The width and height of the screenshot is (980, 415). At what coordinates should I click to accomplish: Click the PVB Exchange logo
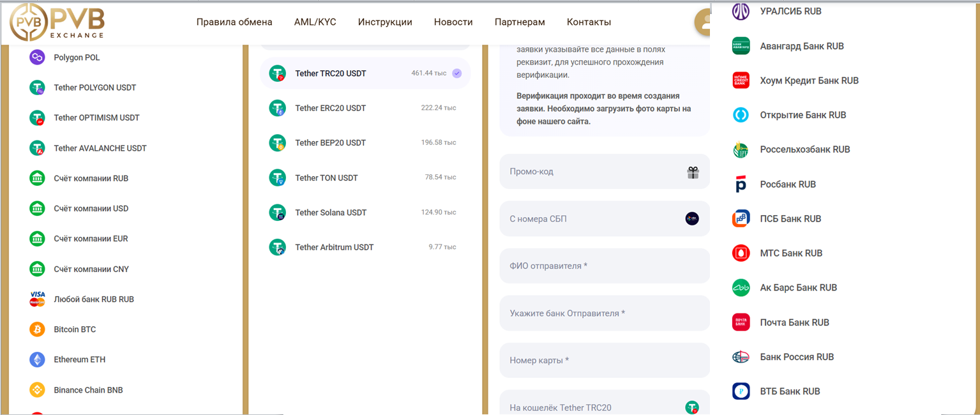point(57,22)
